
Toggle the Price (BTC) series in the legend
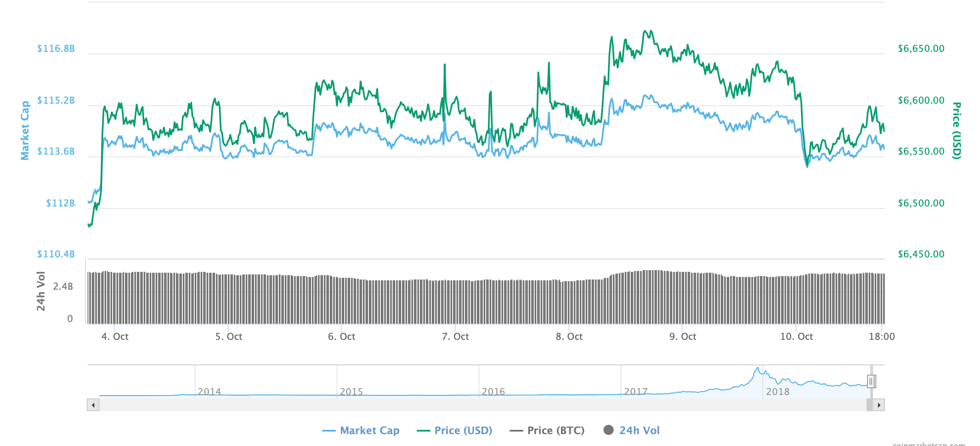pos(547,430)
